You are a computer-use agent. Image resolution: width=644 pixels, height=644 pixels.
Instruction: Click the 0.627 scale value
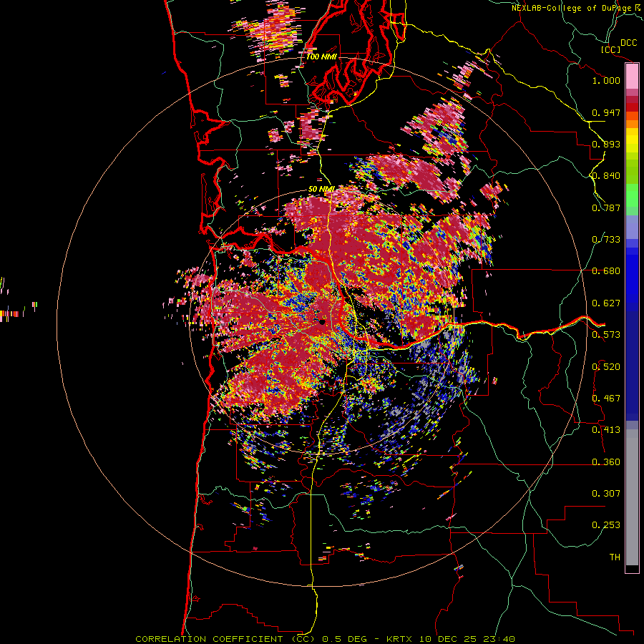click(x=606, y=303)
